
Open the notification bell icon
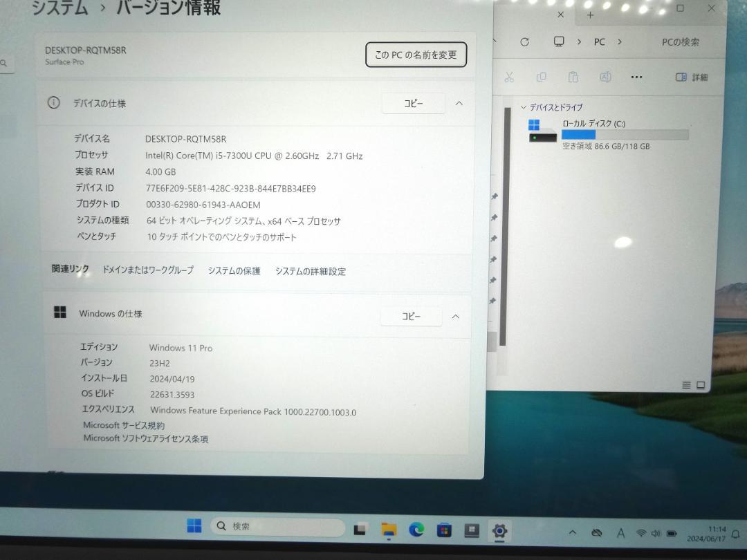[x=736, y=534]
